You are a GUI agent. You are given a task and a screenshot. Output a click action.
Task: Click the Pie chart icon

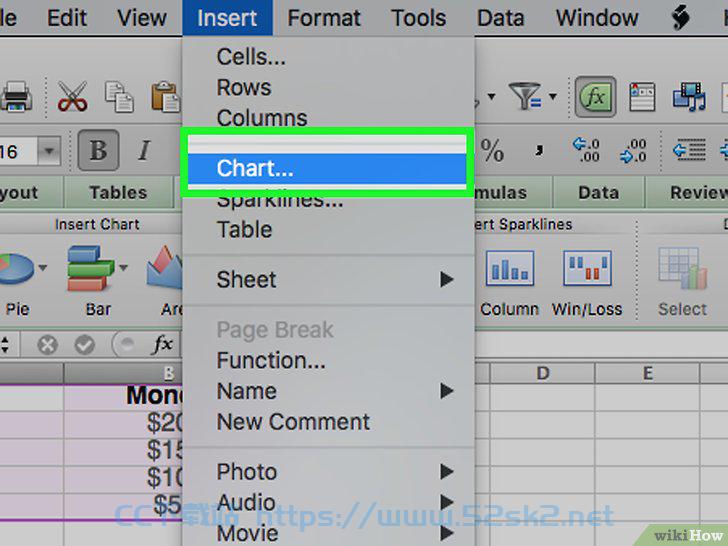pos(17,268)
